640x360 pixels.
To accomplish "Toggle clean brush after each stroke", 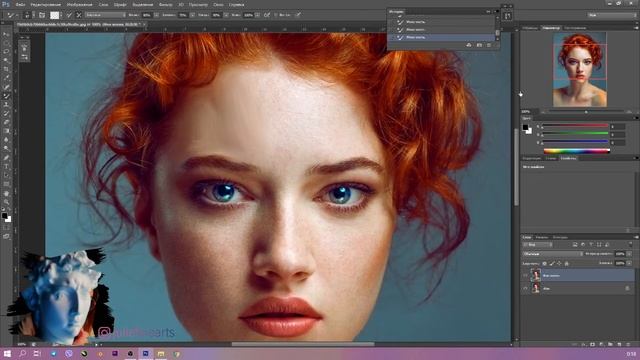I will pos(79,15).
